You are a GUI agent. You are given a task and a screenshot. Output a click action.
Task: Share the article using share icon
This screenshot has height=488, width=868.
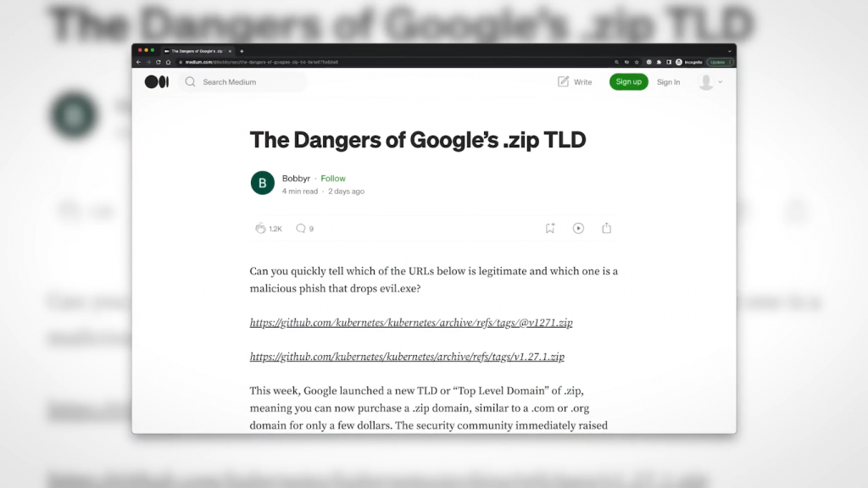[x=607, y=228]
